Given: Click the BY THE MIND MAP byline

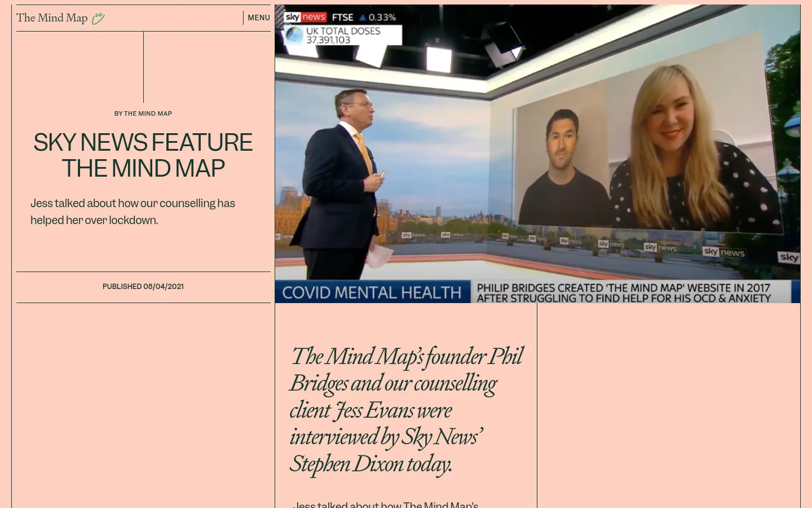Looking at the screenshot, I should [x=143, y=113].
